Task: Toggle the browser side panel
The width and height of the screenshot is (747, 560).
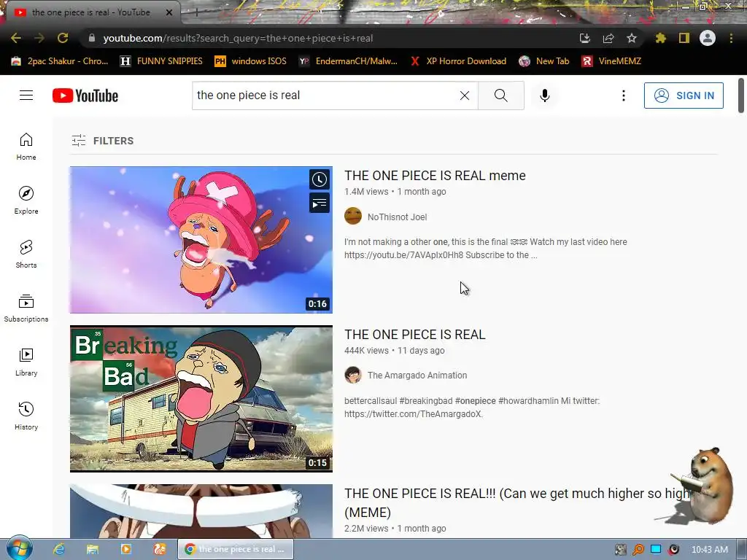Action: click(x=684, y=38)
